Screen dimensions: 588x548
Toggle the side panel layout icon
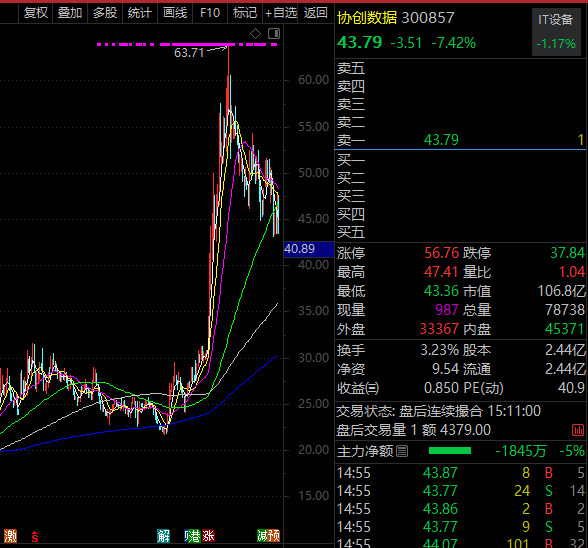tap(274, 34)
